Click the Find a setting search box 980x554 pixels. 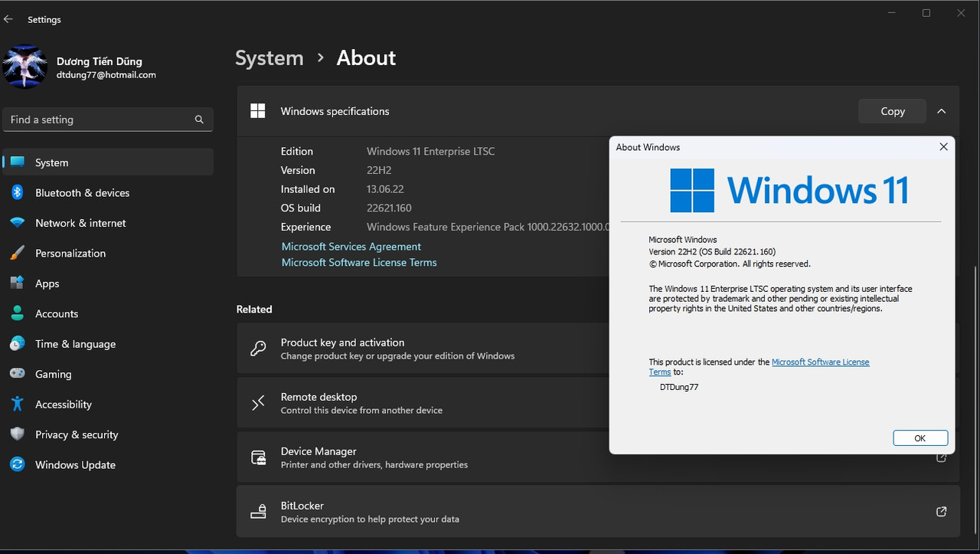pos(107,120)
